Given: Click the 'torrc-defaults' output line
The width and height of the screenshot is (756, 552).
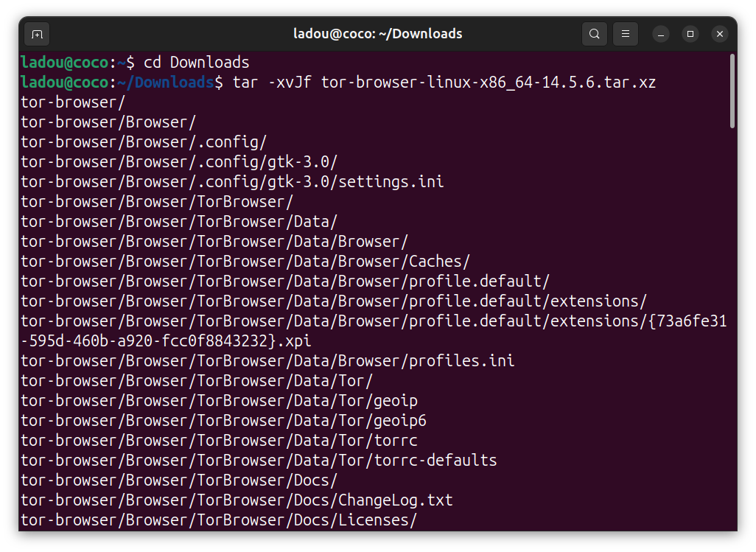Looking at the screenshot, I should coord(258,461).
